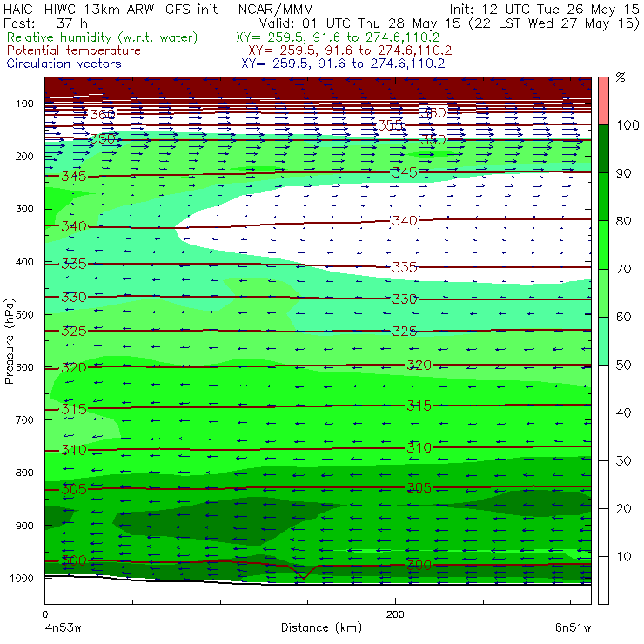This screenshot has height=644, width=644.
Task: Click the colorbar tick label '40'
Action: pos(623,413)
